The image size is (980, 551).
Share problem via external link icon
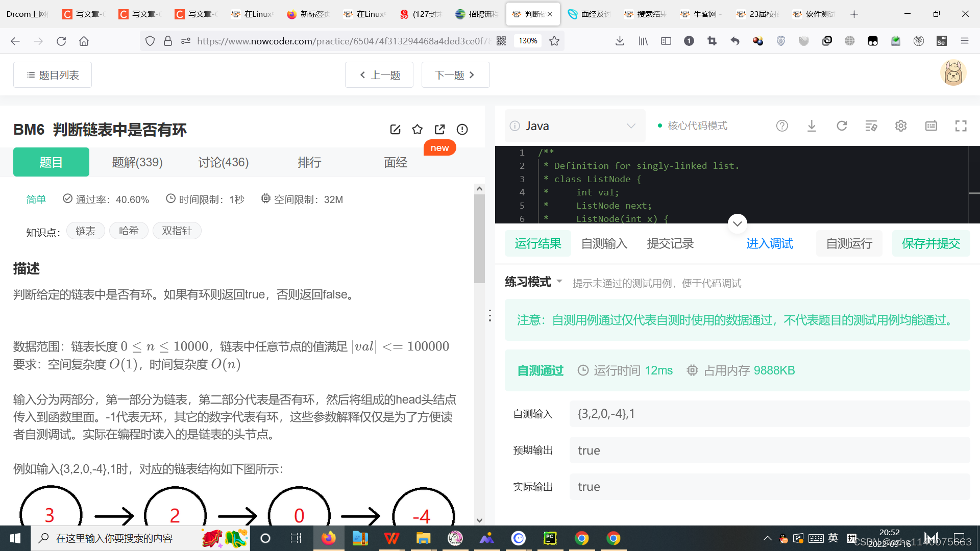439,129
